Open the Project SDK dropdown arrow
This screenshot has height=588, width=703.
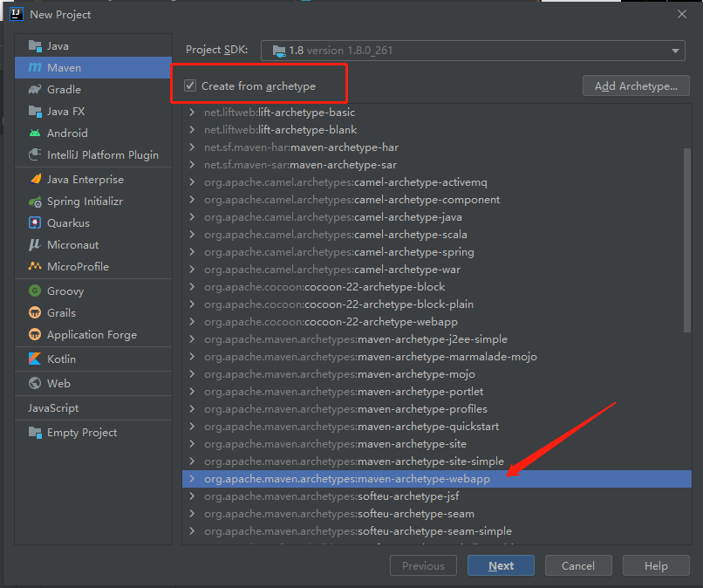[675, 51]
